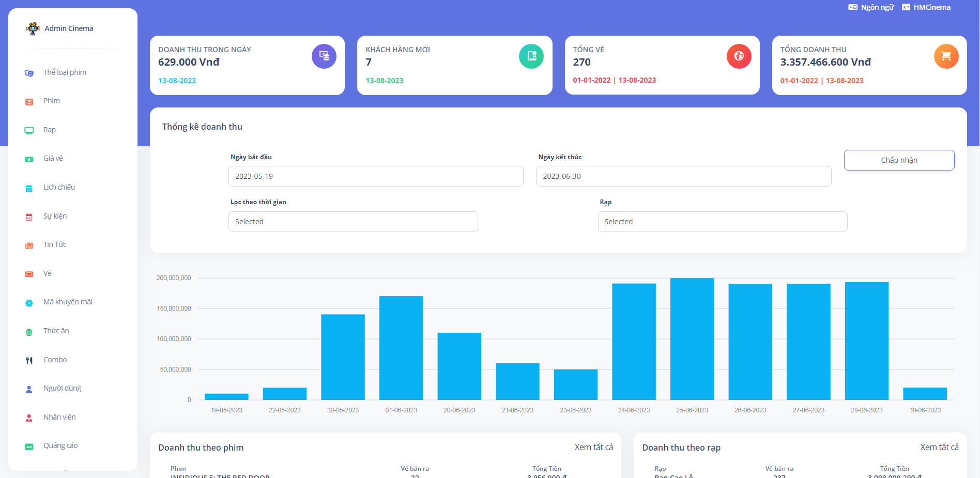Click the Thống kê doanh thu heading

[202, 127]
